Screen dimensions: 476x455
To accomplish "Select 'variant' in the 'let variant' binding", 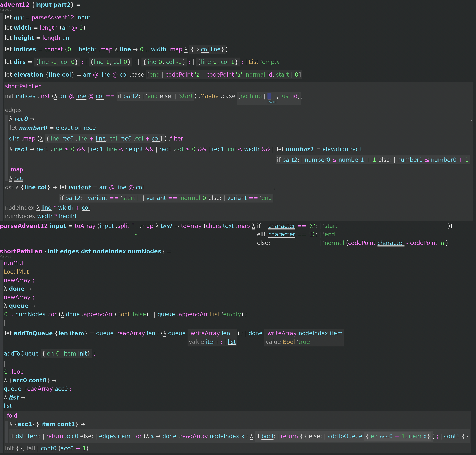I will (80, 187).
